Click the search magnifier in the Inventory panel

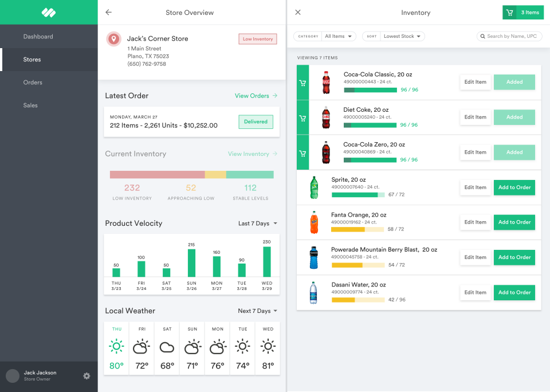tap(482, 36)
